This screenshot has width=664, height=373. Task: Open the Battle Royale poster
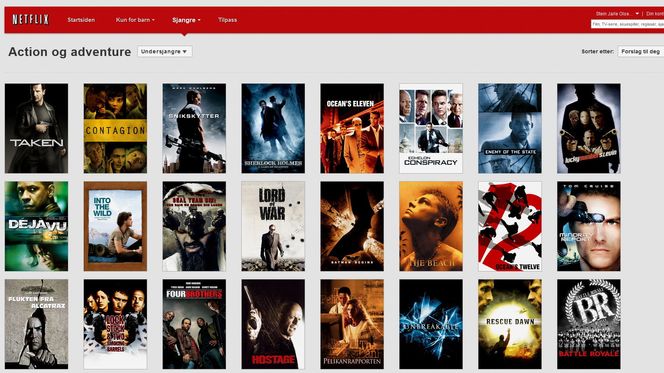click(589, 324)
